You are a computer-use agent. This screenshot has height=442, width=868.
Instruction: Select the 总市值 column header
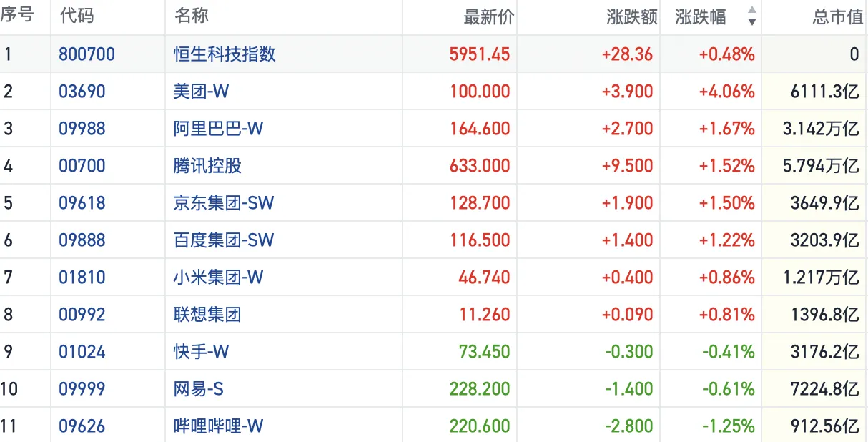pos(837,17)
